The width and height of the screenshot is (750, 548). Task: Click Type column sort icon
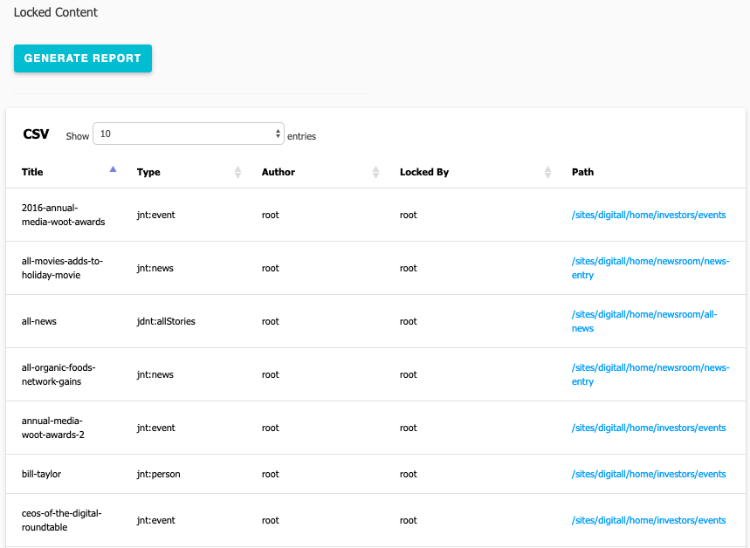pyautogui.click(x=237, y=172)
